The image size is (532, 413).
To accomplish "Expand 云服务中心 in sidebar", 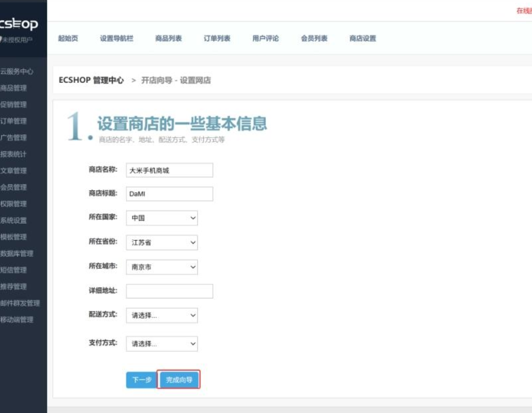I will [x=17, y=72].
